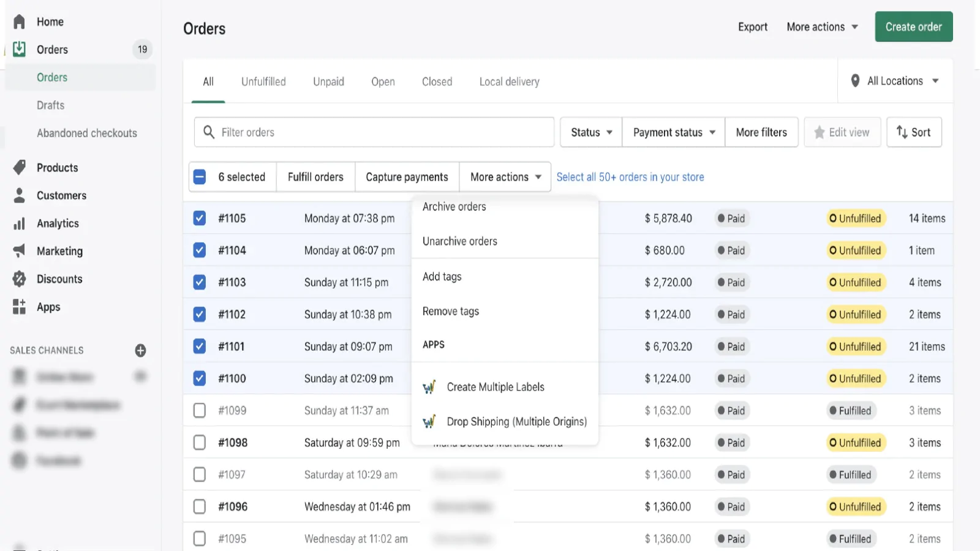Click the search magnifier icon
This screenshot has width=980, height=551.
[209, 132]
